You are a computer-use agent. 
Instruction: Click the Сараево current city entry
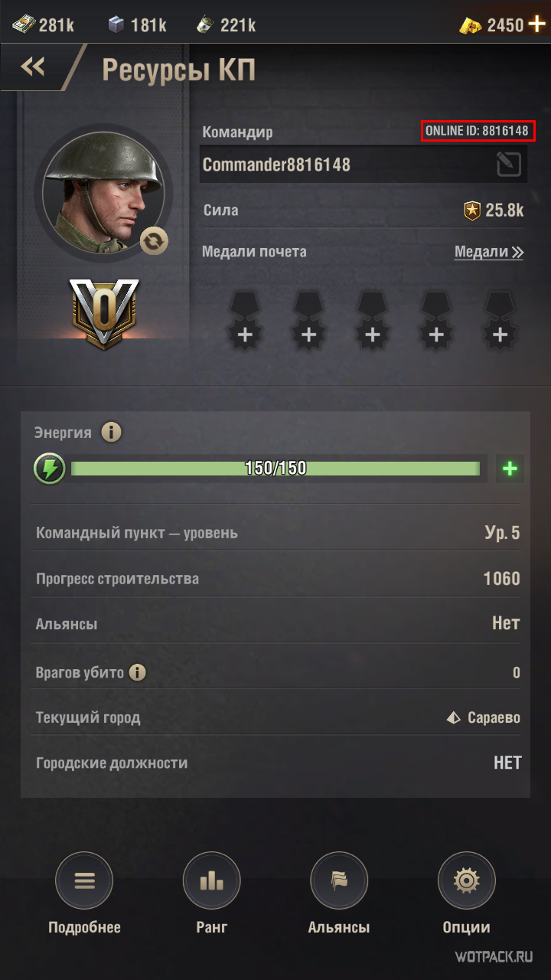(x=484, y=717)
